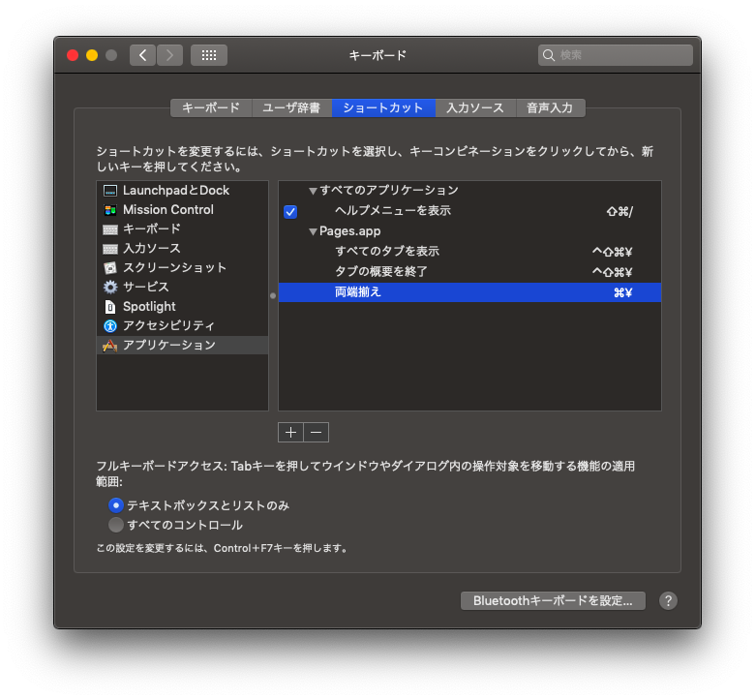The width and height of the screenshot is (755, 700).
Task: Select the ショートカット tab
Action: click(383, 107)
